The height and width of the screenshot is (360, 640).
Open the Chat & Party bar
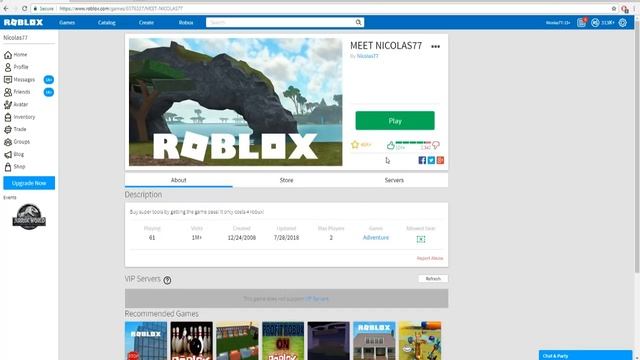[585, 356]
